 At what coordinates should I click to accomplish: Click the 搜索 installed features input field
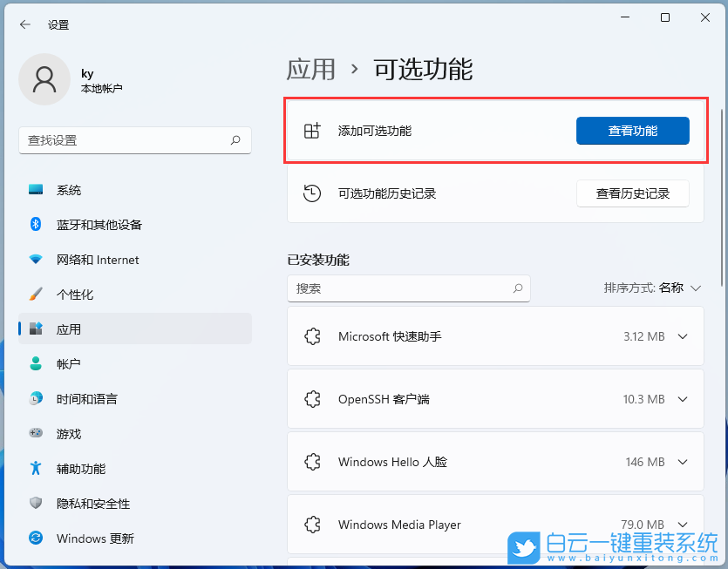409,288
